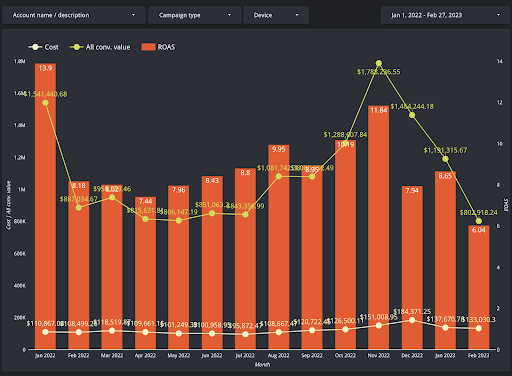Click the Nov 2022 conversion value peak point
512x376 pixels.
click(379, 63)
